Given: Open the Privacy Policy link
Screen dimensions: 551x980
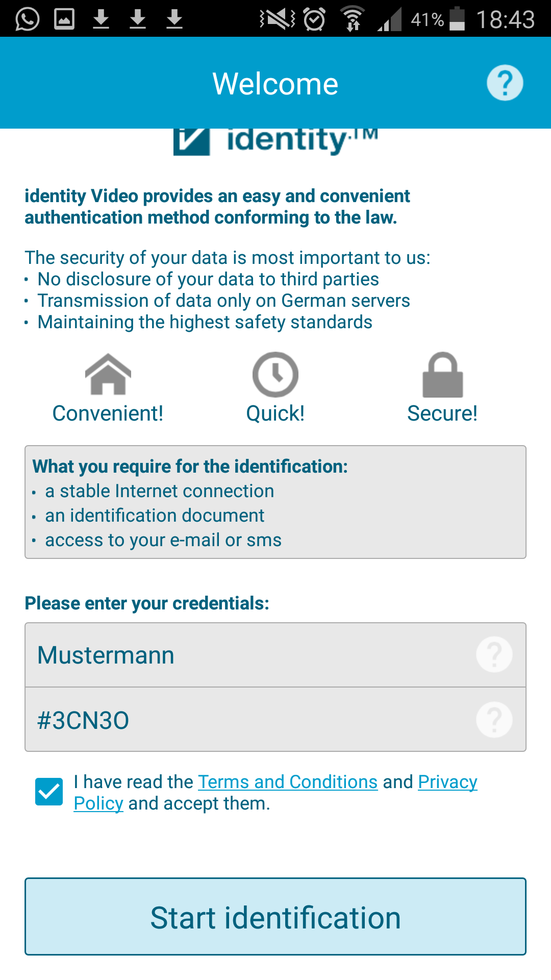Looking at the screenshot, I should [275, 793].
